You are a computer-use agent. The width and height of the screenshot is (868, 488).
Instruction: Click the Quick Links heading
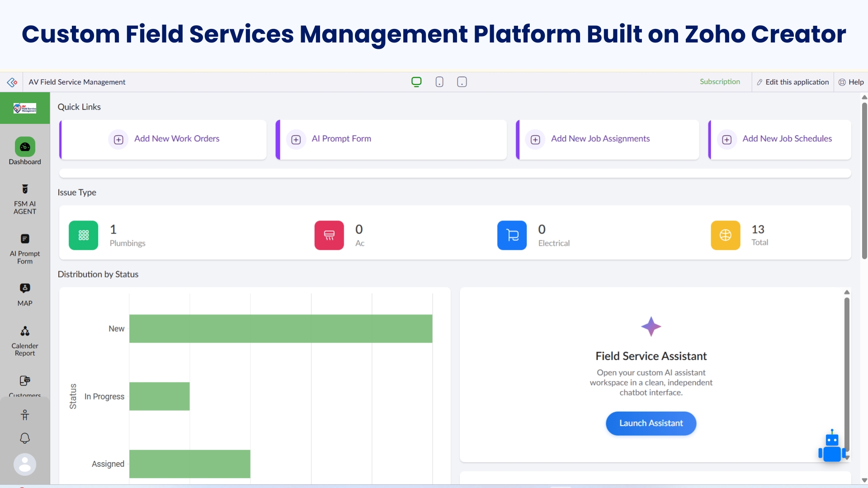79,107
